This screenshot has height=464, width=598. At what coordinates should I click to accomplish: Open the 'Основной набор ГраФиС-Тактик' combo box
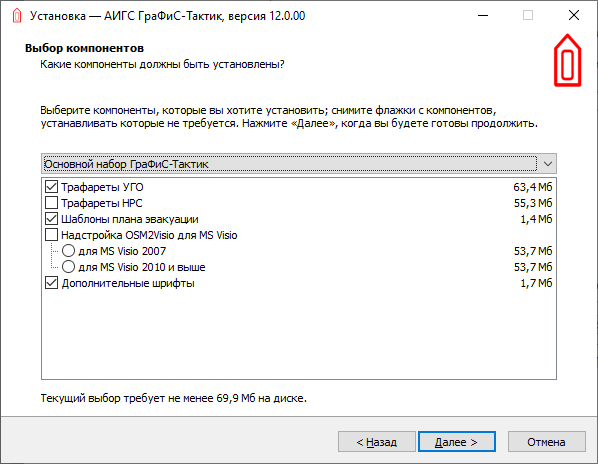tap(299, 164)
